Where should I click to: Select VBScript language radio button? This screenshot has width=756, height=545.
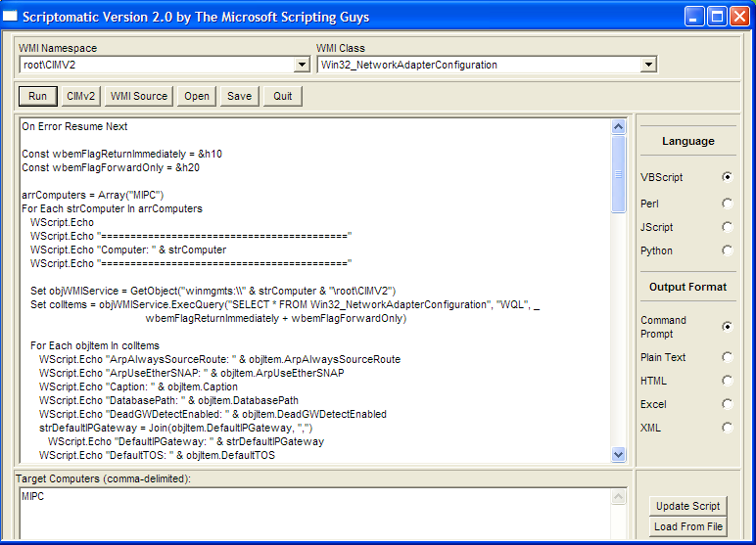click(x=727, y=177)
